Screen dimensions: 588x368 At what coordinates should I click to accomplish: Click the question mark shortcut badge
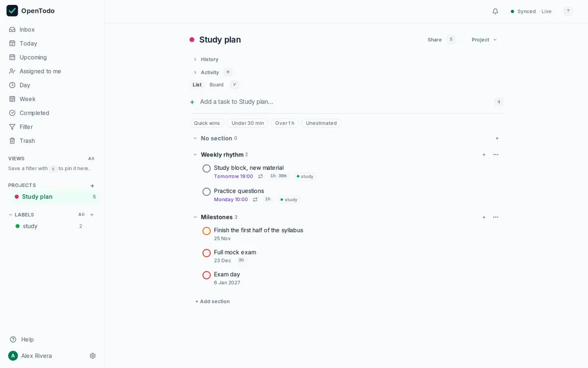[x=568, y=11]
